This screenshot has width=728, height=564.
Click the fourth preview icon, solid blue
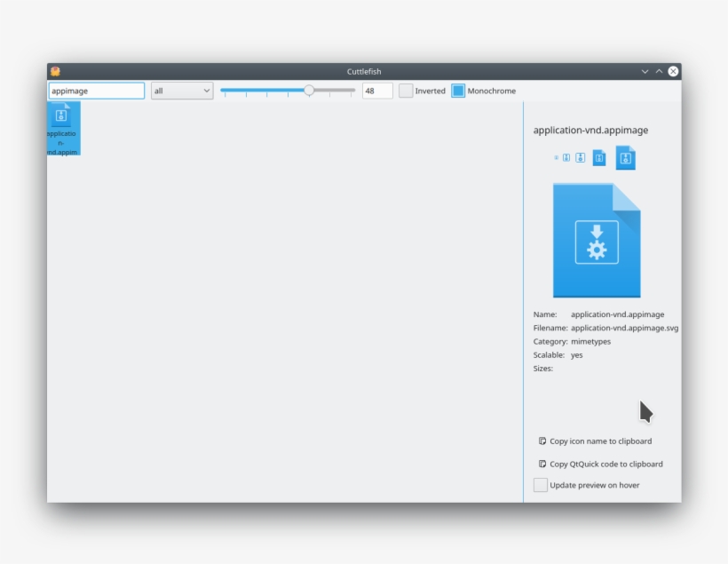click(x=599, y=158)
